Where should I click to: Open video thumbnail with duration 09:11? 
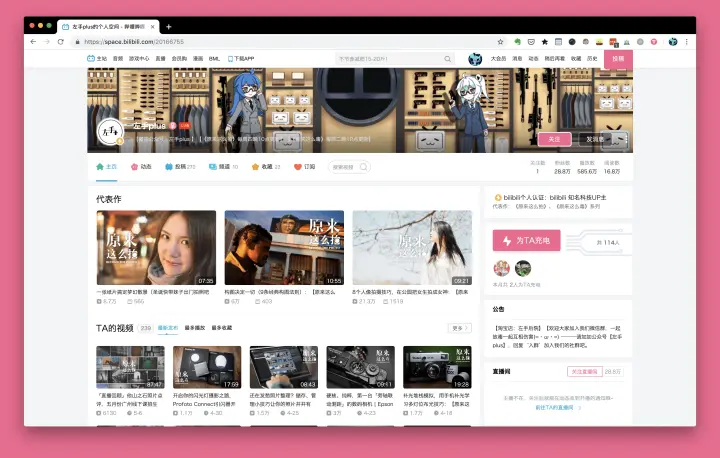pos(360,367)
